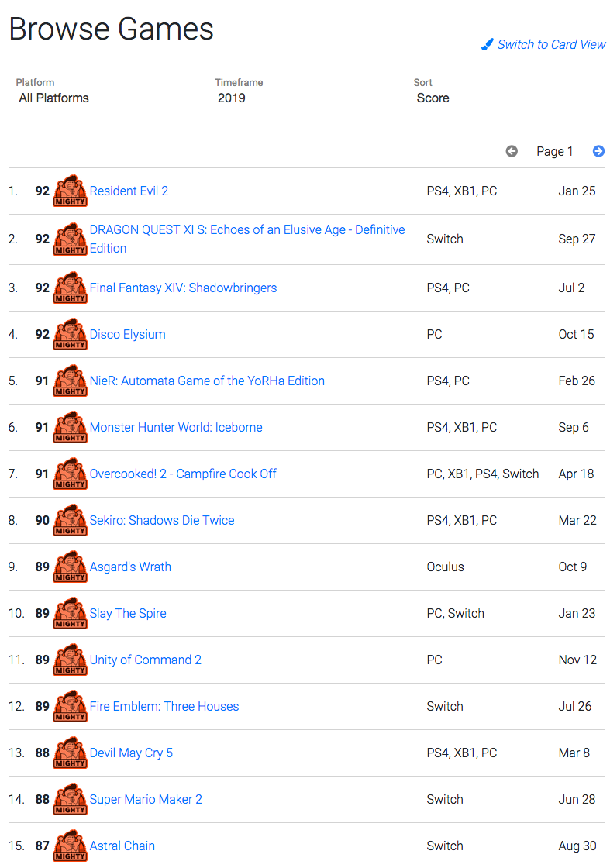Click the 'Page 1' indicator text

[555, 152]
